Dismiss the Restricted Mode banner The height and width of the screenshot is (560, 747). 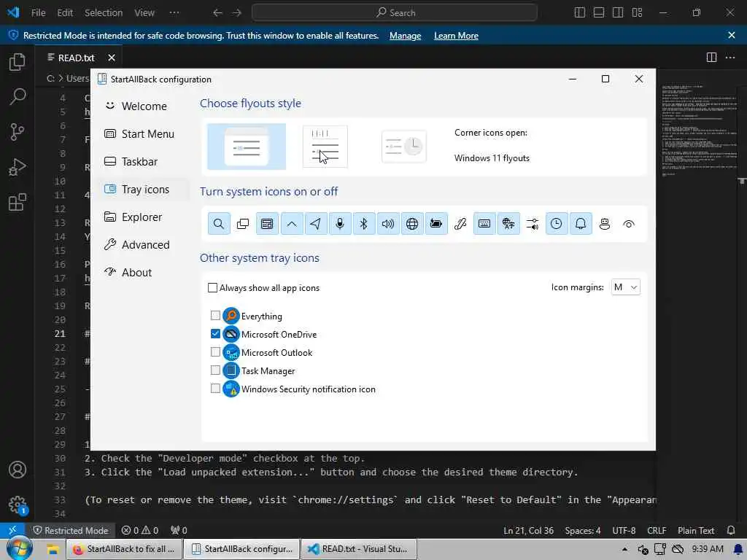[x=732, y=35]
